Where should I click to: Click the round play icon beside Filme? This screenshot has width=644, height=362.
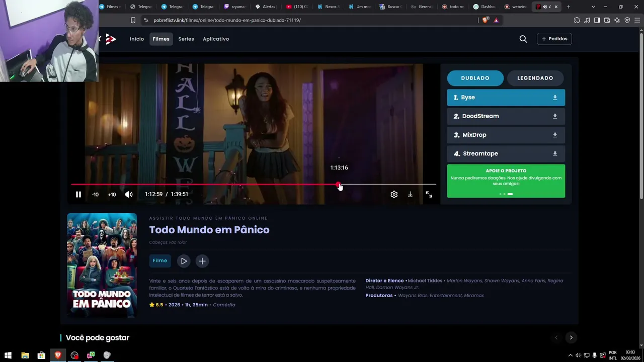point(184,261)
